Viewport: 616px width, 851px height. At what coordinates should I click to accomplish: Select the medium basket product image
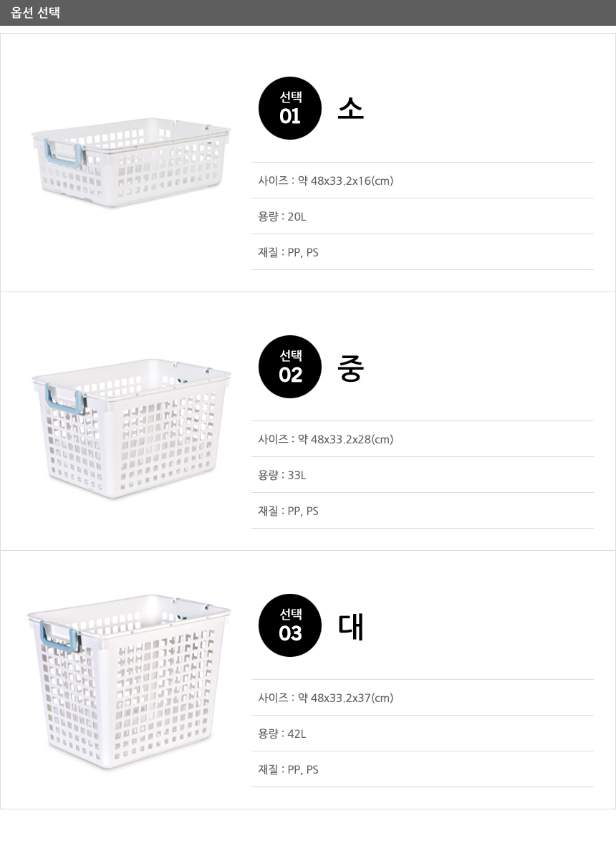click(x=131, y=428)
